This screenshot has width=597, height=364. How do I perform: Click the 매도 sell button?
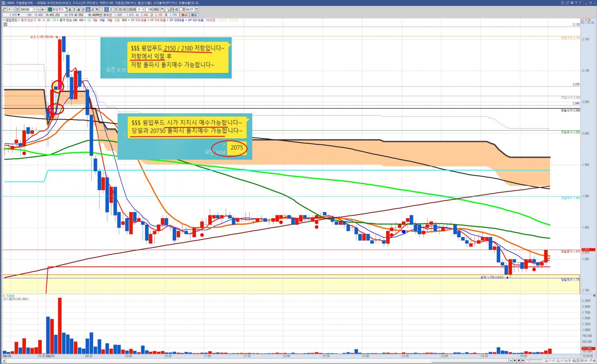point(194,15)
